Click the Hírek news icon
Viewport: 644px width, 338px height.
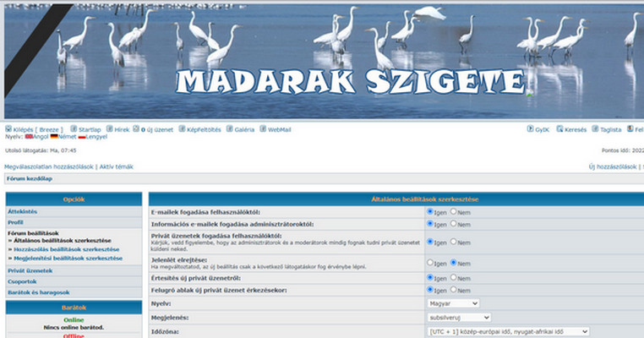tap(109, 129)
